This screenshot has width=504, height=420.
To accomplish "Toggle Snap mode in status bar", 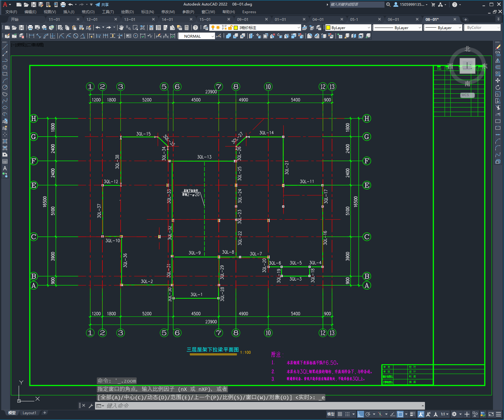I will [347, 414].
